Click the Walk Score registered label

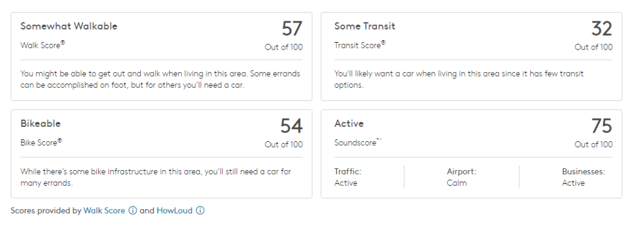pyautogui.click(x=43, y=45)
